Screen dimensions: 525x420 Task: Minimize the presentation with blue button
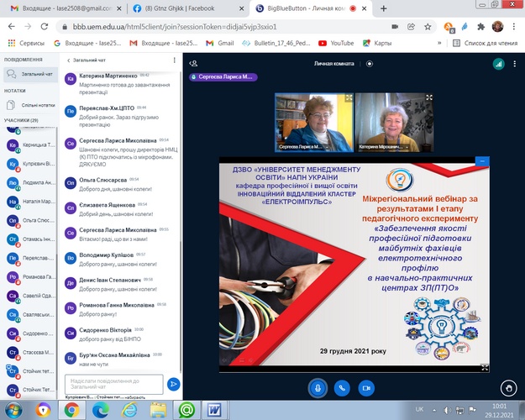coord(482,161)
